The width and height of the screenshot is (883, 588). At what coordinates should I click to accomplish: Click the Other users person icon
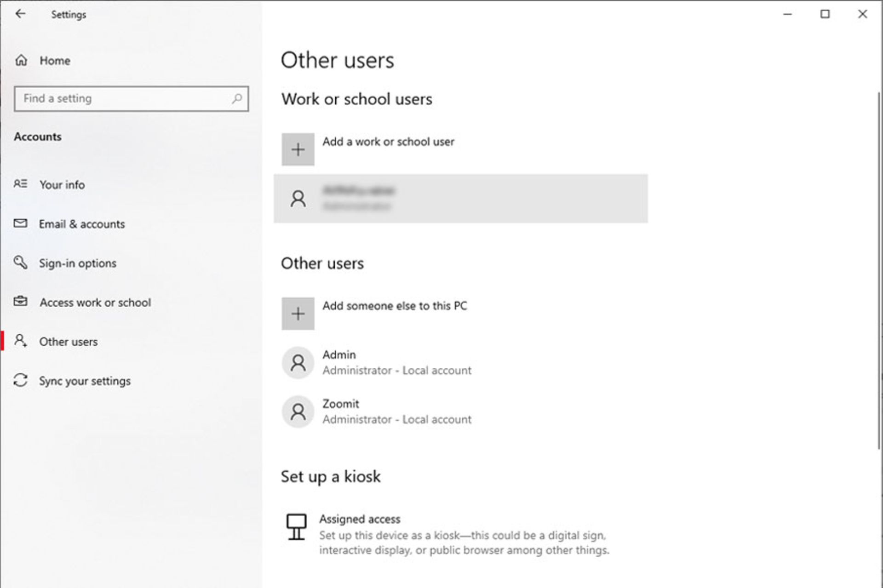click(x=20, y=341)
